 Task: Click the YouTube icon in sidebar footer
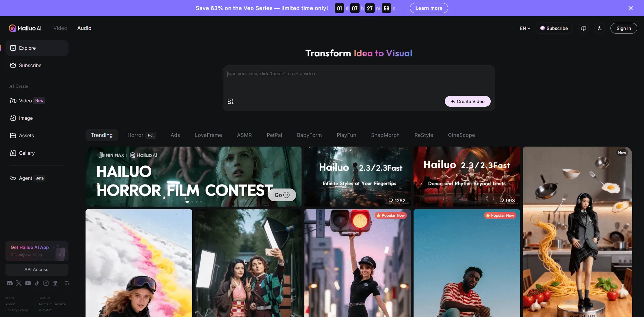click(28, 283)
